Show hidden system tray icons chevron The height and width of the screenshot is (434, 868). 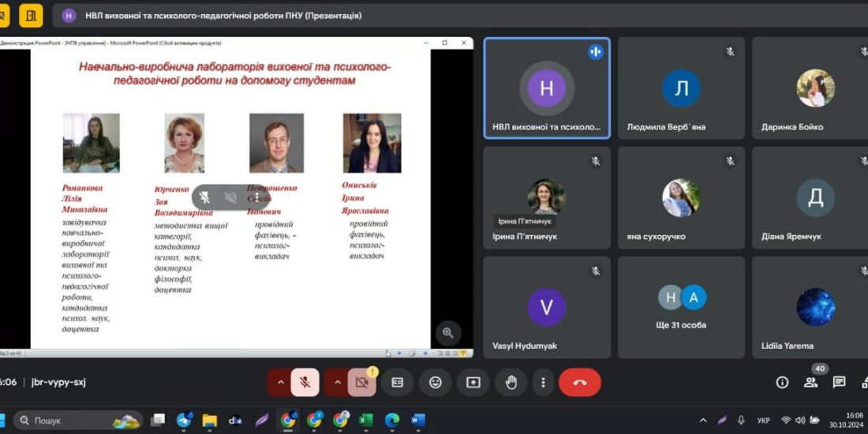[x=700, y=420]
